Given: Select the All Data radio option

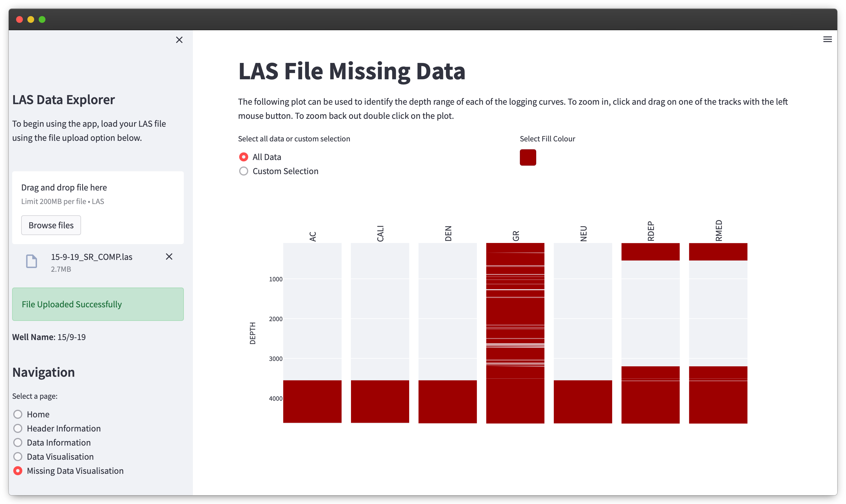Looking at the screenshot, I should coord(244,157).
